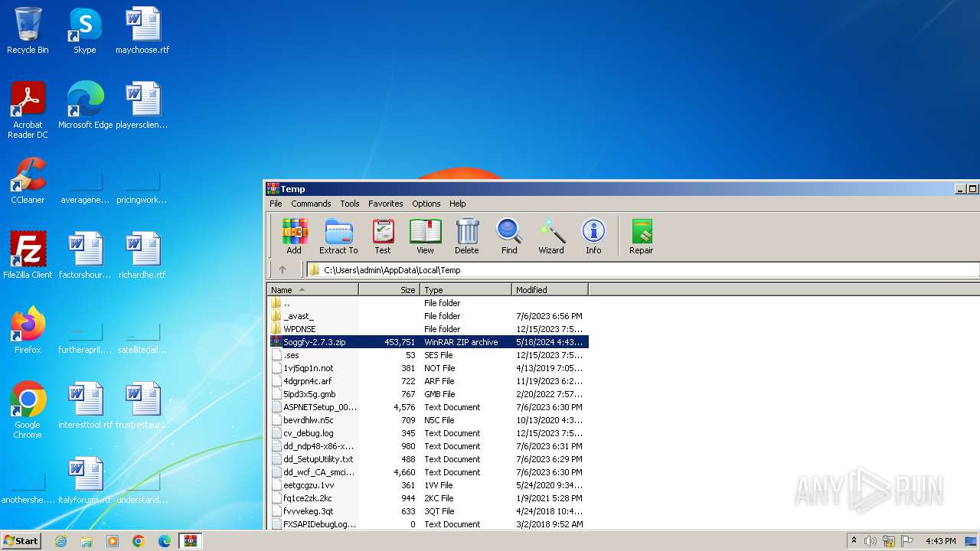The image size is (980, 551).
Task: Sort files by the Modified column header
Action: tap(550, 290)
